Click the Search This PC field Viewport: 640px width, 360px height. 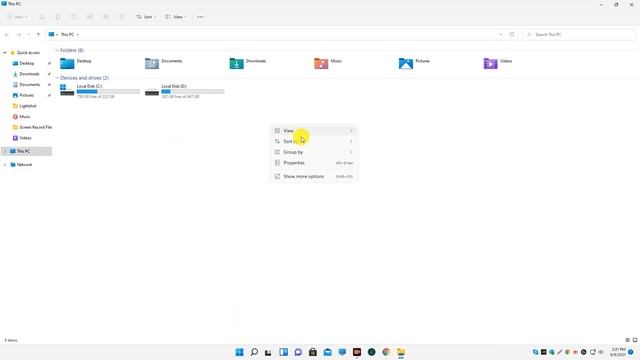pos(579,35)
